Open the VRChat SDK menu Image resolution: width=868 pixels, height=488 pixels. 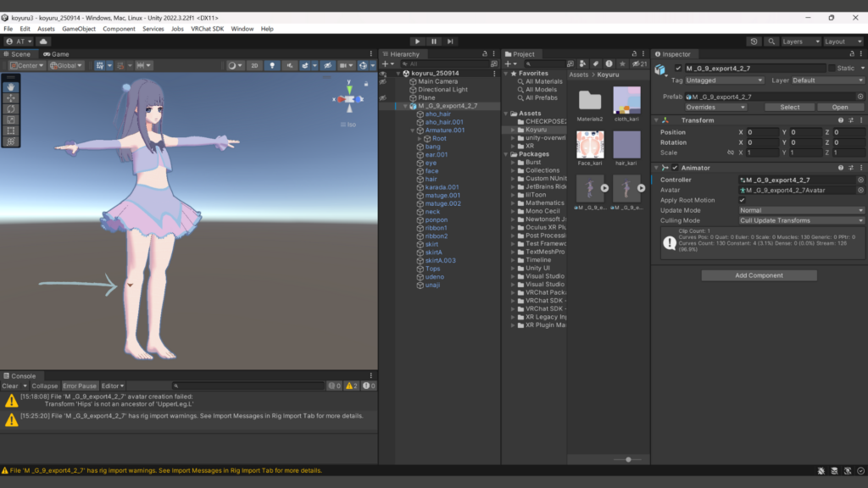[x=207, y=29]
